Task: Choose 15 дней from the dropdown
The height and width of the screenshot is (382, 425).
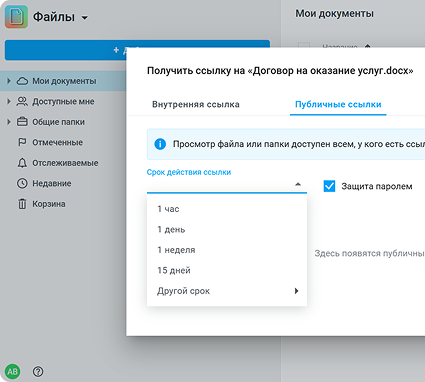Action: [227, 270]
